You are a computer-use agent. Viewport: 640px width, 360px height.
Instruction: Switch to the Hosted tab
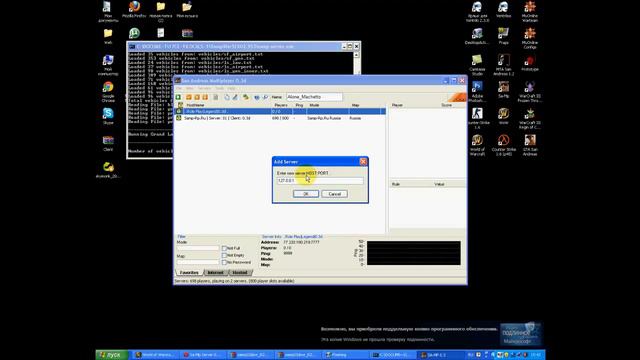click(240, 272)
